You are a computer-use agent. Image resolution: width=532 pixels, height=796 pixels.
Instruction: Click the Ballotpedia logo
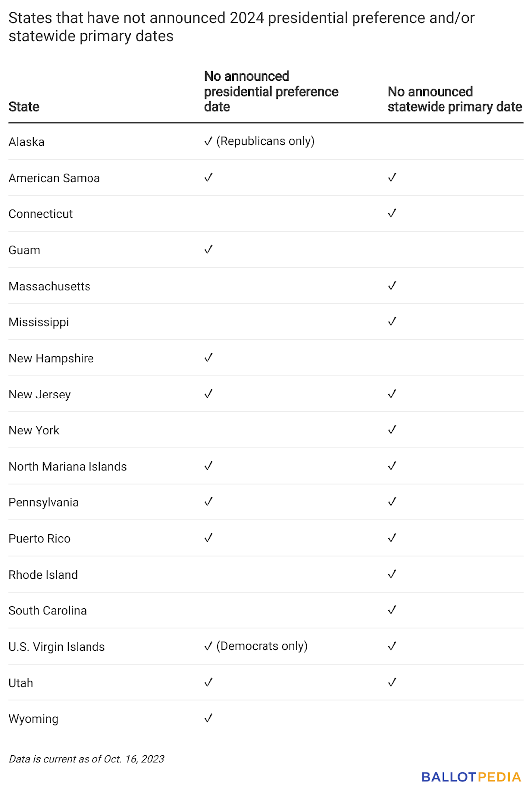[470, 777]
